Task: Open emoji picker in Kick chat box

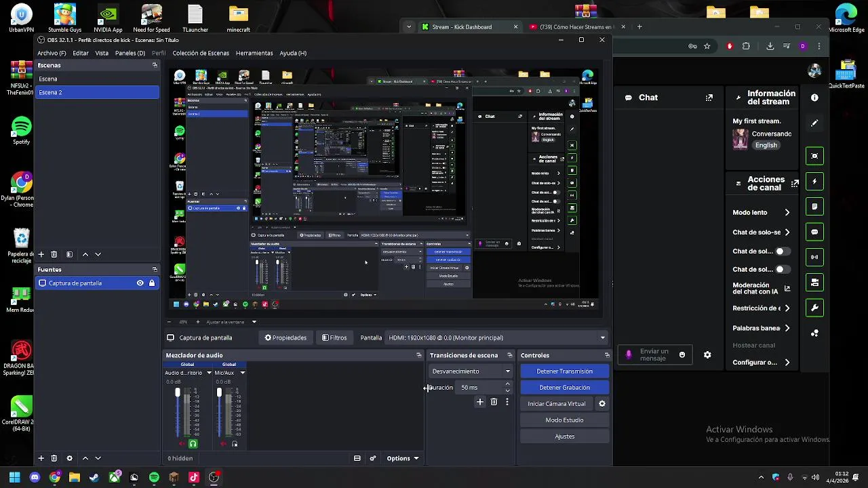Action: (x=682, y=354)
